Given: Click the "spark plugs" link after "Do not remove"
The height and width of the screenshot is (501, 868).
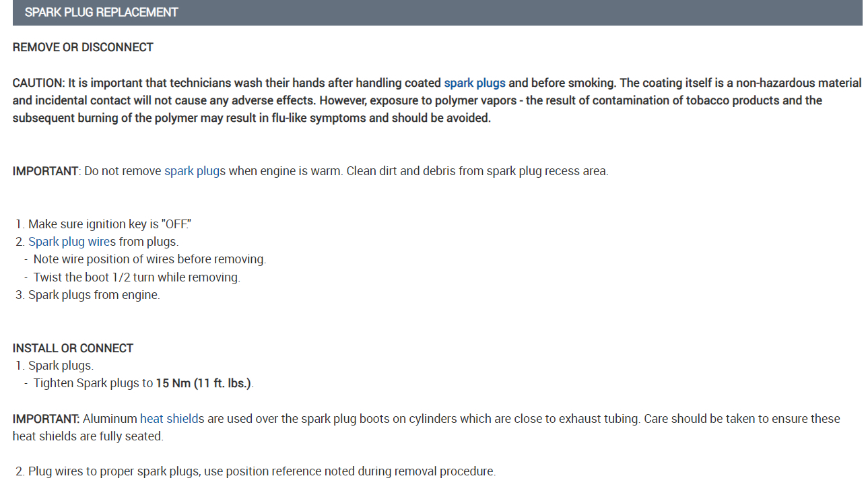Looking at the screenshot, I should [195, 171].
